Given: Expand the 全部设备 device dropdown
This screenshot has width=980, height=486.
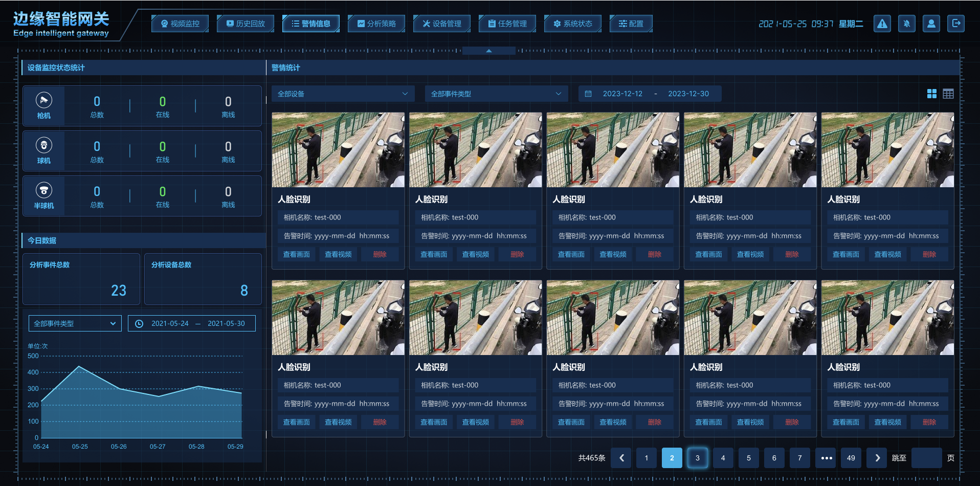Looking at the screenshot, I should (x=343, y=94).
